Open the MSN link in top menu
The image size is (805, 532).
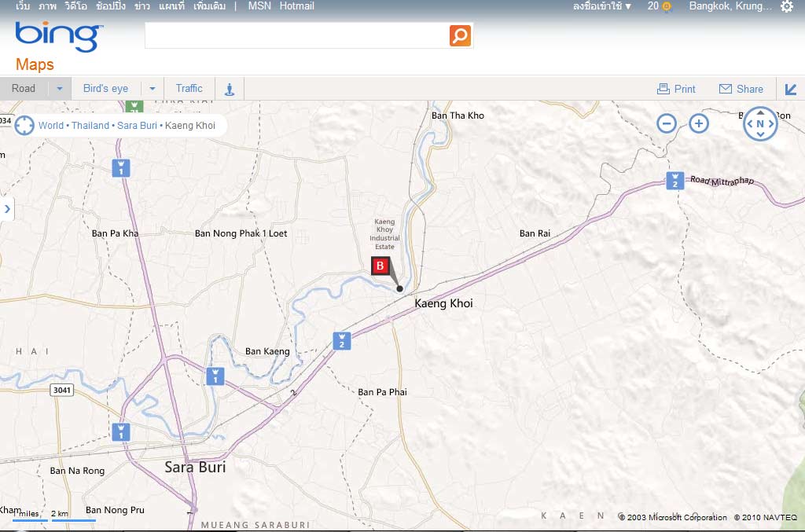point(259,6)
